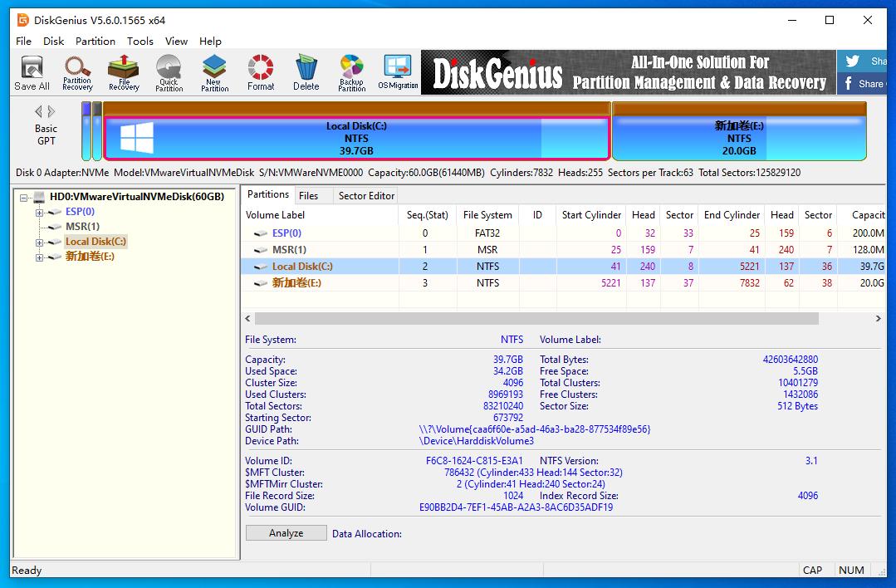
Task: Create a New Partition via toolbar
Action: click(x=214, y=72)
